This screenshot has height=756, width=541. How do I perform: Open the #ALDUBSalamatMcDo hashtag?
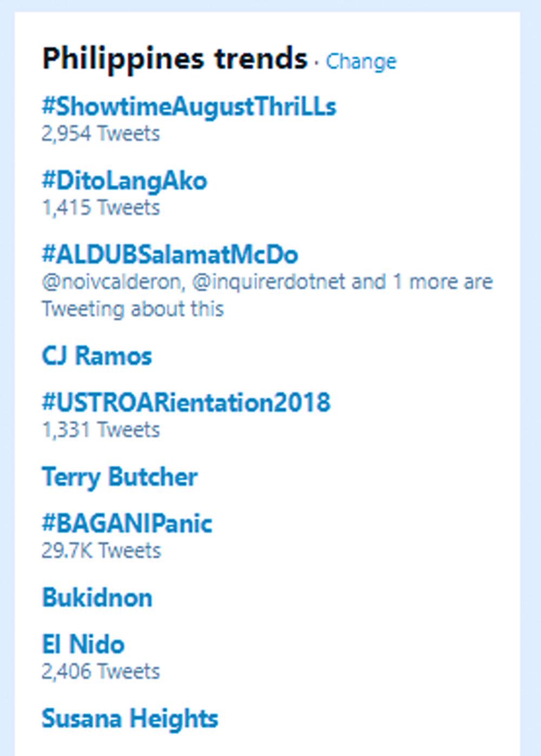pyautogui.click(x=170, y=255)
